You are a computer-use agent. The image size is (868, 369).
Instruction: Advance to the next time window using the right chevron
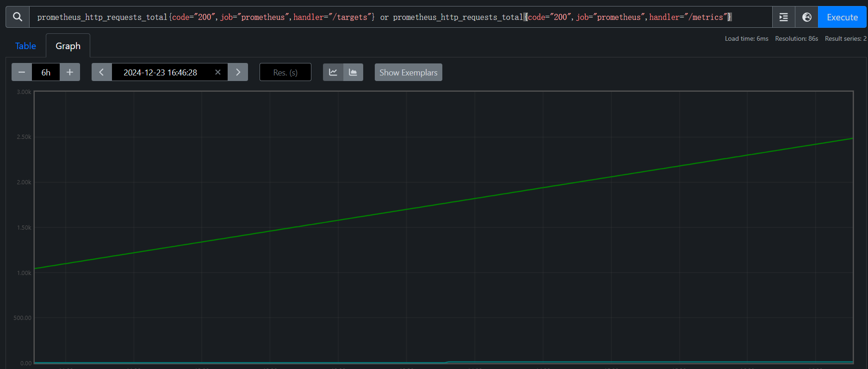[238, 72]
